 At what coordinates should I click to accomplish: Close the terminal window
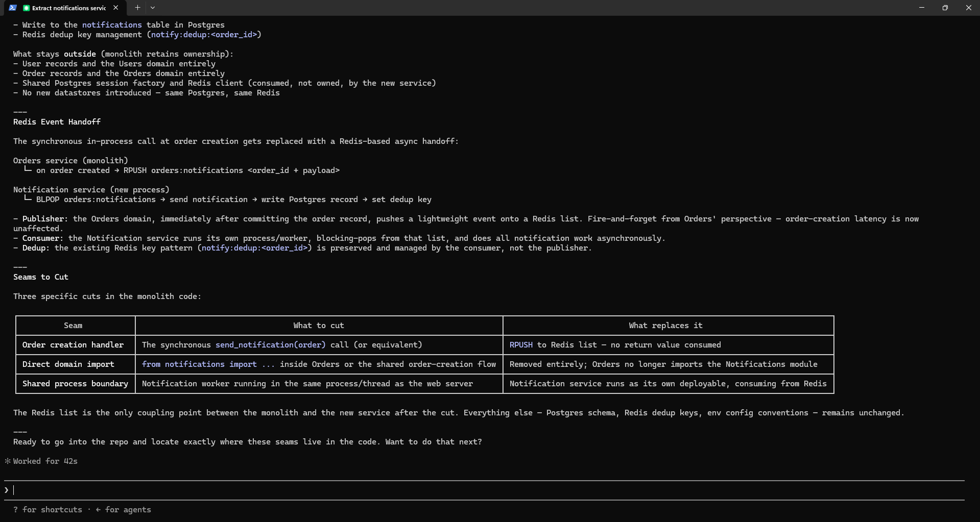pyautogui.click(x=968, y=8)
